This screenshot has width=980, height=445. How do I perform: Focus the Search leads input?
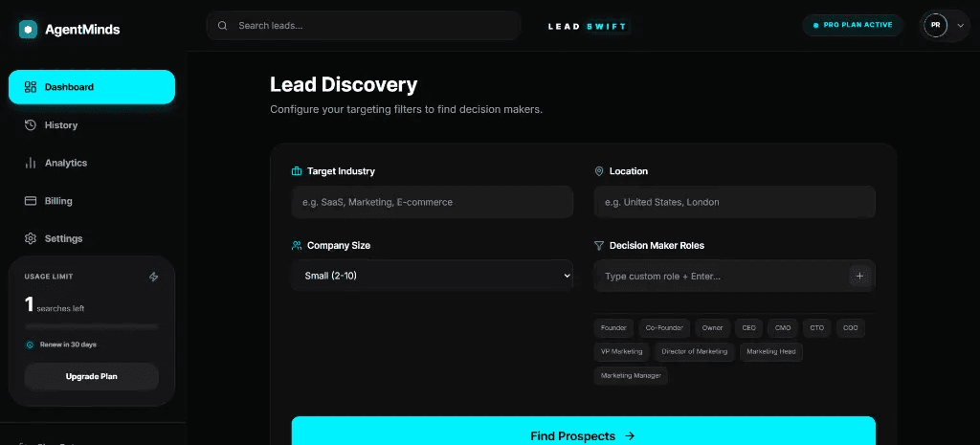click(364, 26)
